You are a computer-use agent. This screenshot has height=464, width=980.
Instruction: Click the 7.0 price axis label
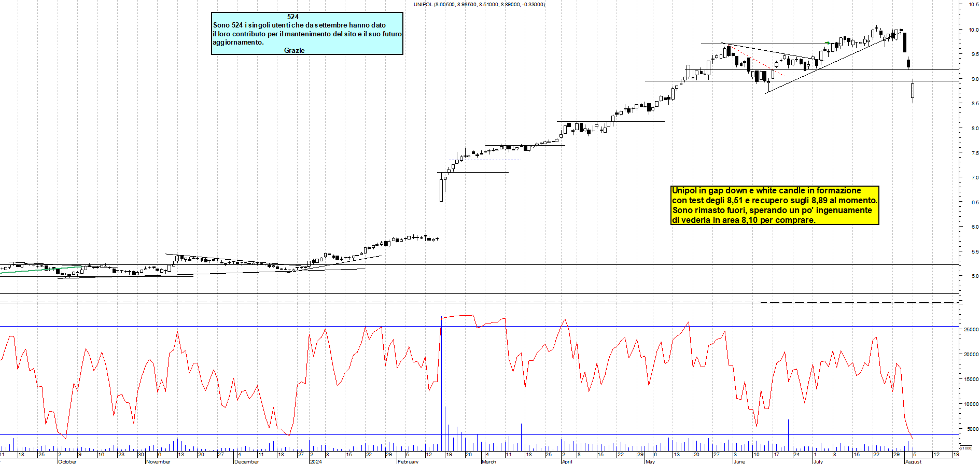coord(975,177)
